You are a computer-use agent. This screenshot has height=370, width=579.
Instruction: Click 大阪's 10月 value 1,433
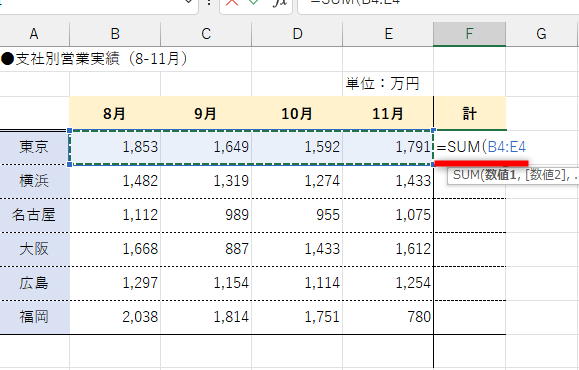point(297,249)
